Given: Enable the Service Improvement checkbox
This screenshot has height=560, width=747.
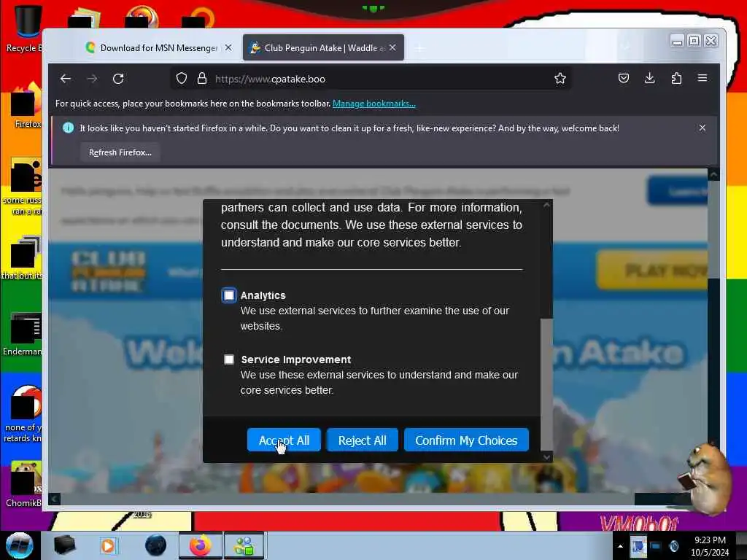Looking at the screenshot, I should pyautogui.click(x=229, y=359).
